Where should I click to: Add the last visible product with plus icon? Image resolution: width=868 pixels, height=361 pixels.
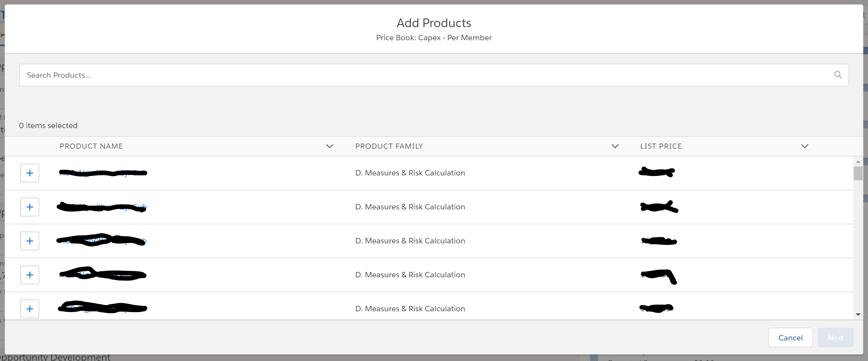(30, 309)
